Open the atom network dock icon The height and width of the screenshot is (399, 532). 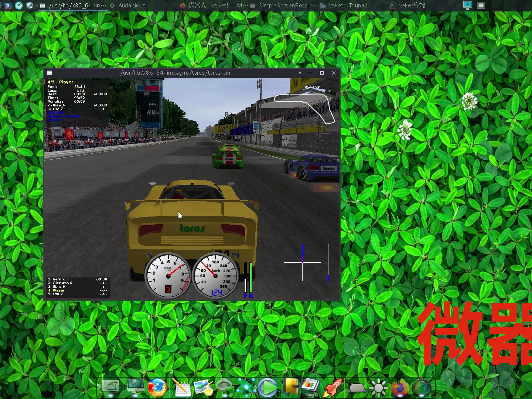pos(246,388)
